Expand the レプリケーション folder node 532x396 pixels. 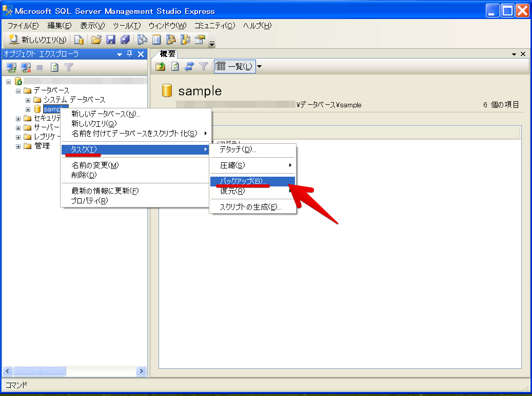(18, 137)
